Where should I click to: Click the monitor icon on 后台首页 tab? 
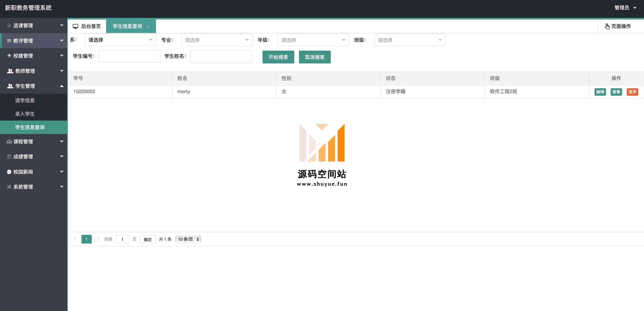pos(75,26)
